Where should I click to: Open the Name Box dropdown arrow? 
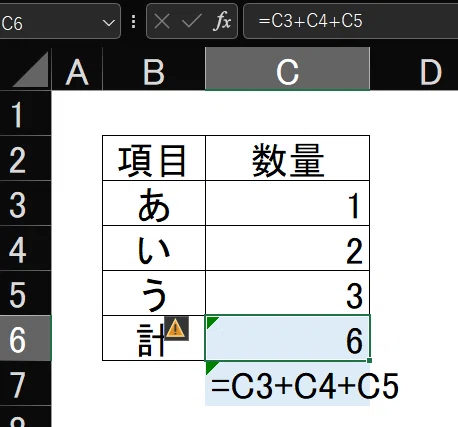[x=108, y=23]
